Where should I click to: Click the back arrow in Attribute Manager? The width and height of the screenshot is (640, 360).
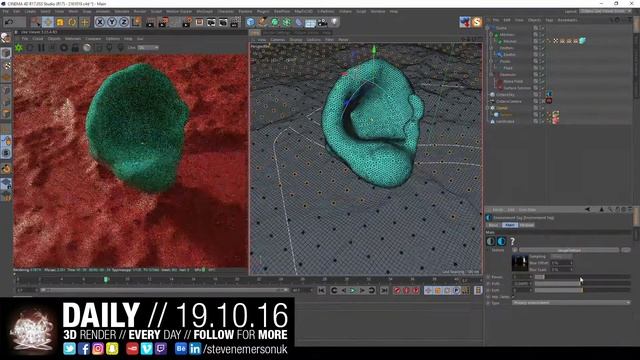[587, 209]
